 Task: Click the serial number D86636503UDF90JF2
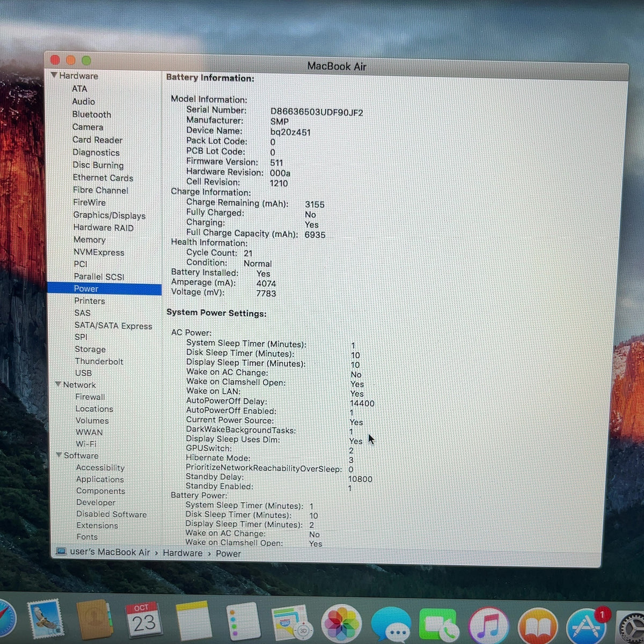(317, 112)
